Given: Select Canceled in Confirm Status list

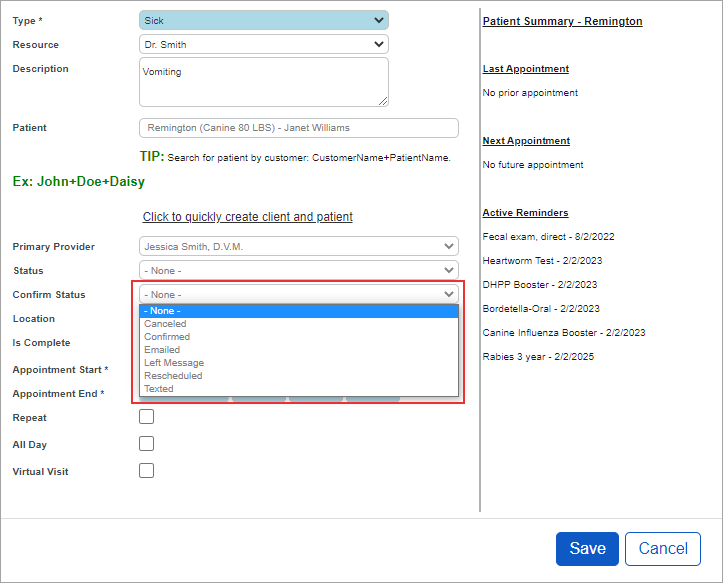Looking at the screenshot, I should (x=299, y=324).
